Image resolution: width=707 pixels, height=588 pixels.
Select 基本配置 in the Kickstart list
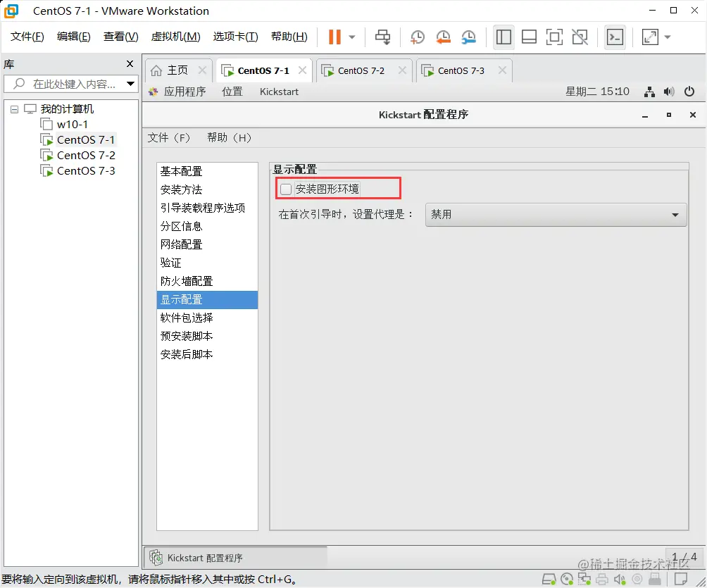208,171
